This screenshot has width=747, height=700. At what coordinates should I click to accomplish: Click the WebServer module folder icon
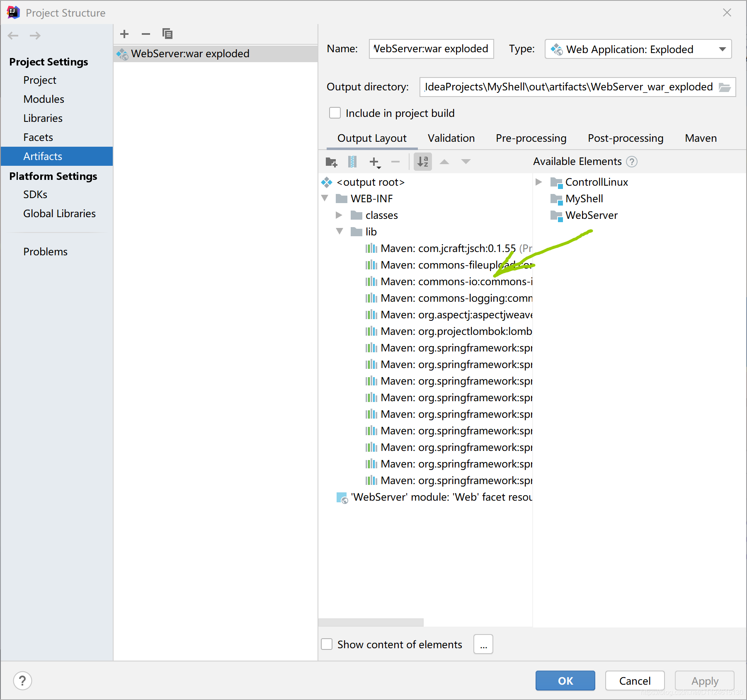(556, 216)
